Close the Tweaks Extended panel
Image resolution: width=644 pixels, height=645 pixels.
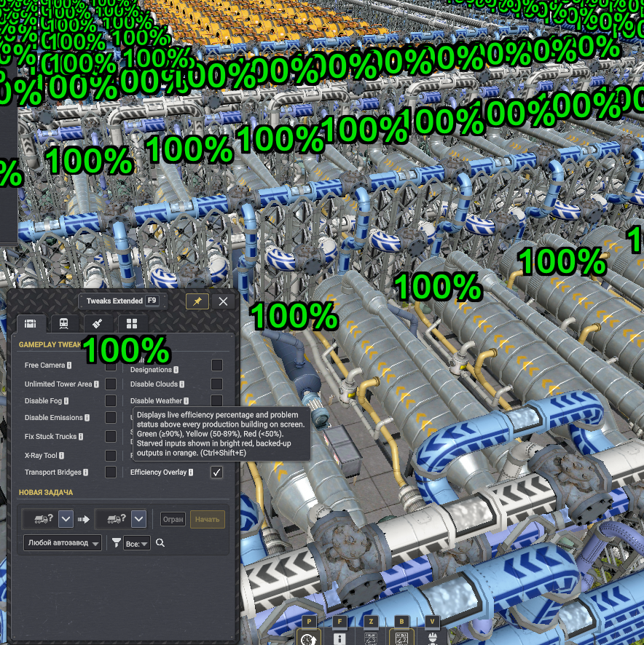(223, 301)
